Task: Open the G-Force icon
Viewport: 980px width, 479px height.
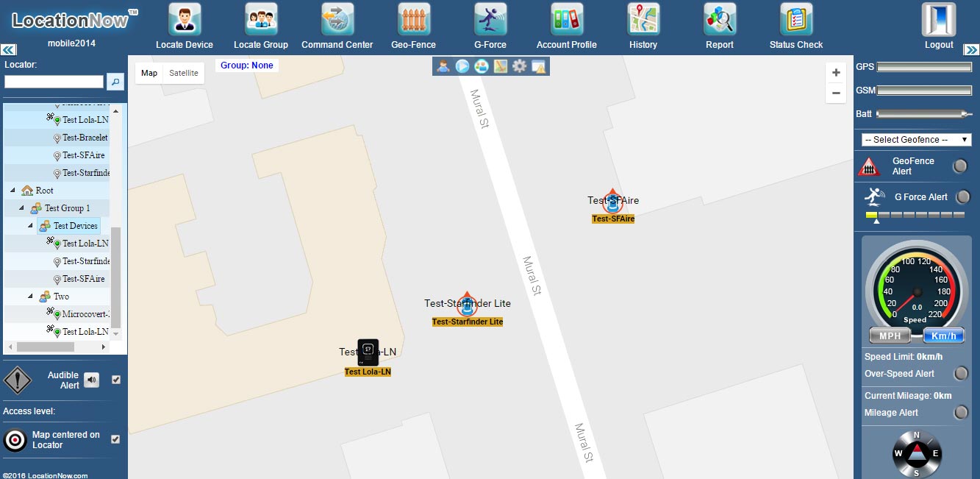Action: click(490, 19)
